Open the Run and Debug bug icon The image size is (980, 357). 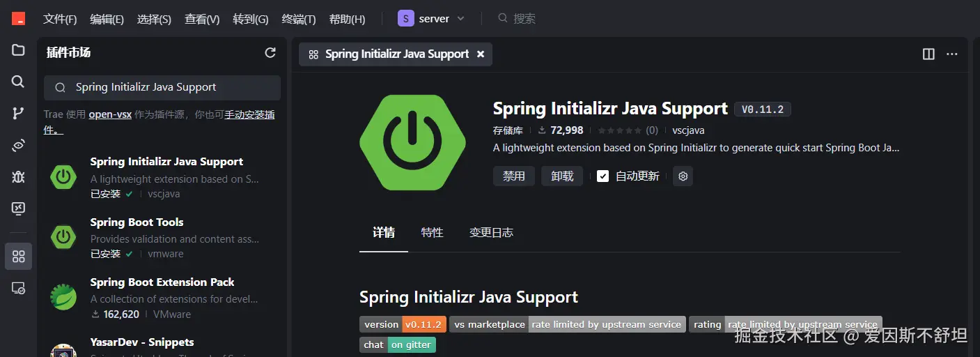18,176
